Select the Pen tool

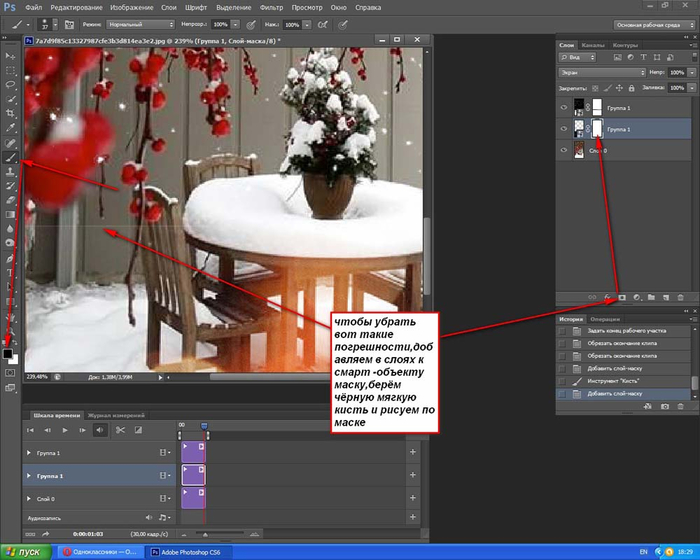pos(10,258)
